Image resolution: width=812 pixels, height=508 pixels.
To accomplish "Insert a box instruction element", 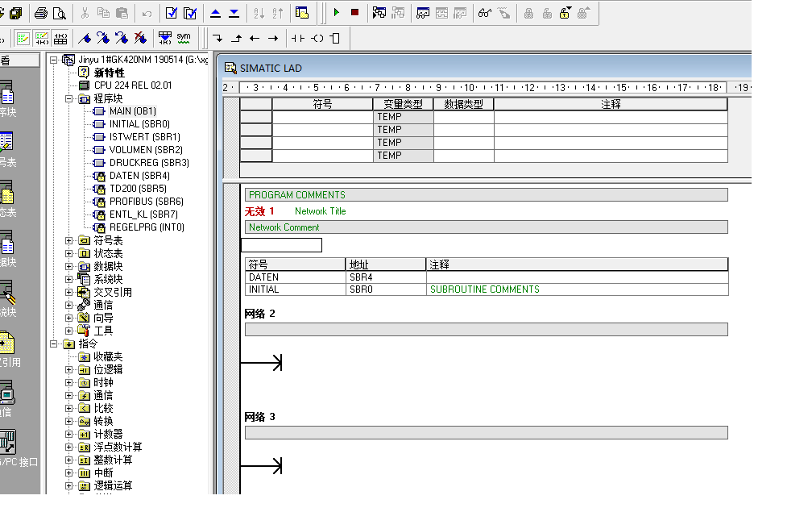I will point(335,38).
